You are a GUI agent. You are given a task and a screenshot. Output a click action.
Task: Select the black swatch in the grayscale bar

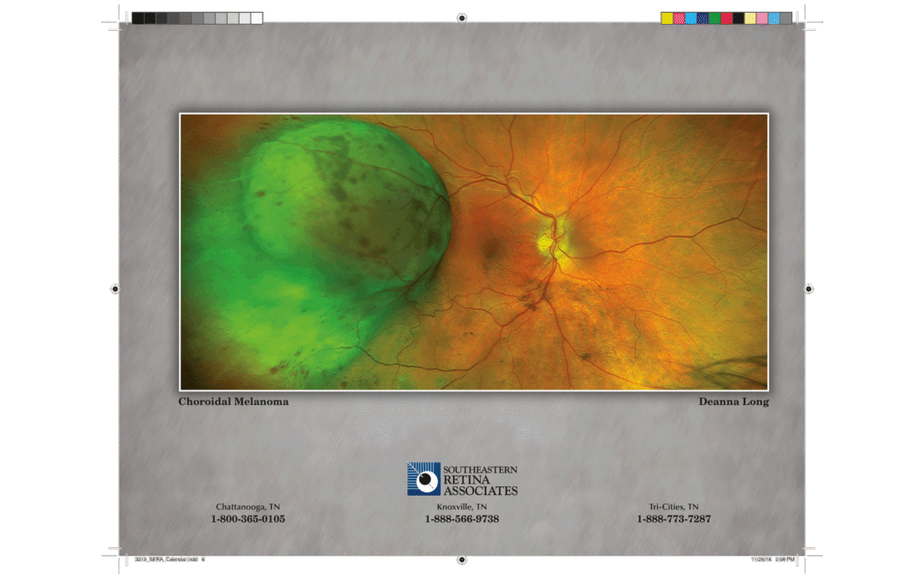(138, 18)
